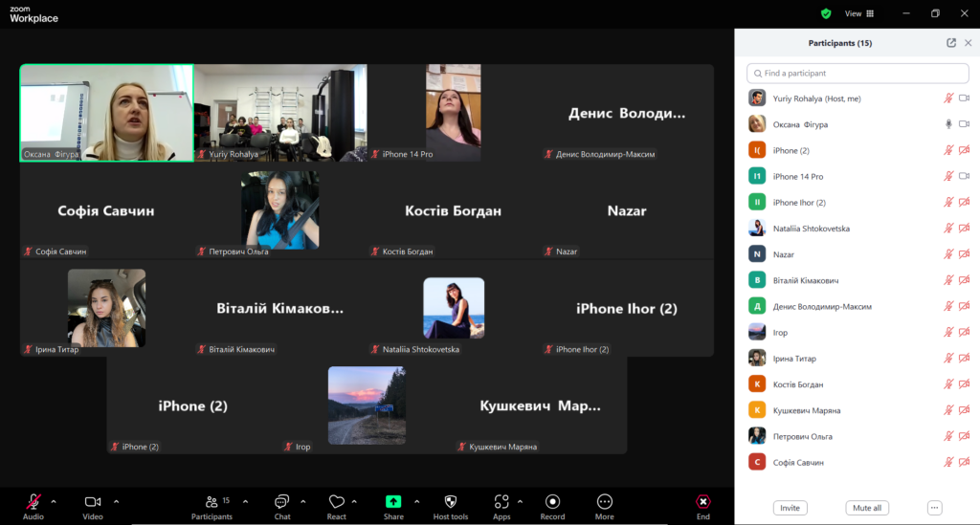Click the Mute all button
This screenshot has height=525, width=980.
(866, 508)
